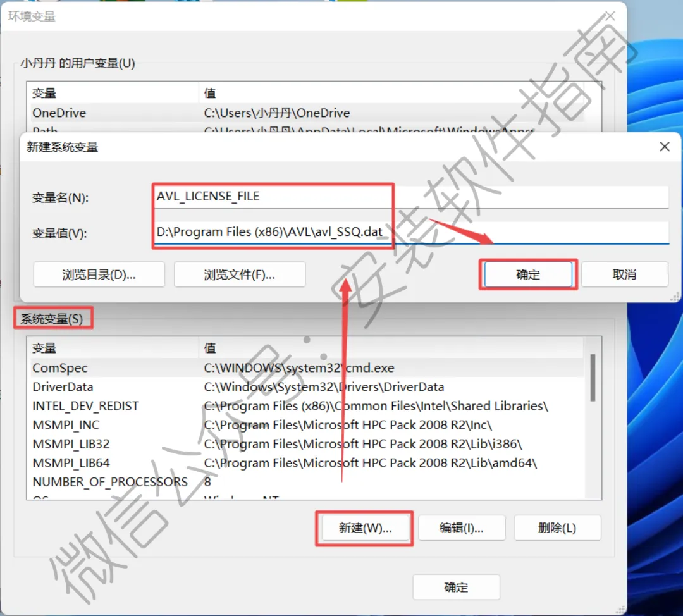Open 浏览目录(D)... browse directory
Viewport: 683px width, 616px height.
[99, 274]
